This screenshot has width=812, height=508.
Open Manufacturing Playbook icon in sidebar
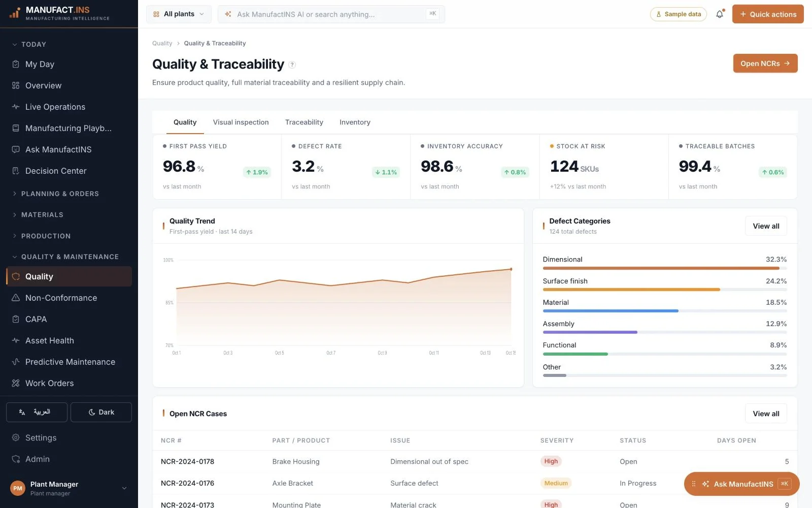point(16,128)
